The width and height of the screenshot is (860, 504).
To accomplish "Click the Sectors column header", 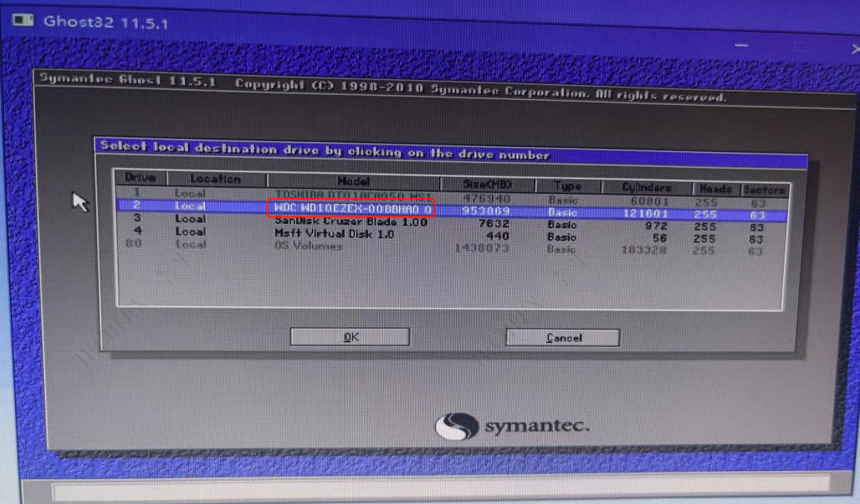I will pyautogui.click(x=763, y=190).
